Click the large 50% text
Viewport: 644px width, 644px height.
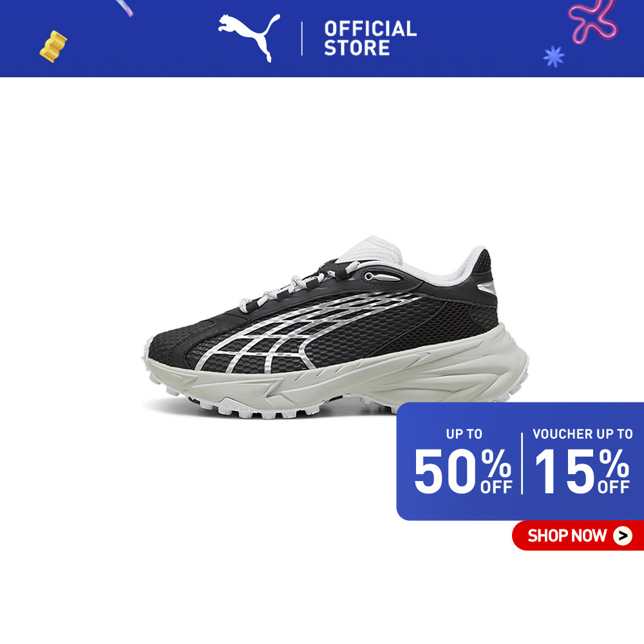[462, 471]
